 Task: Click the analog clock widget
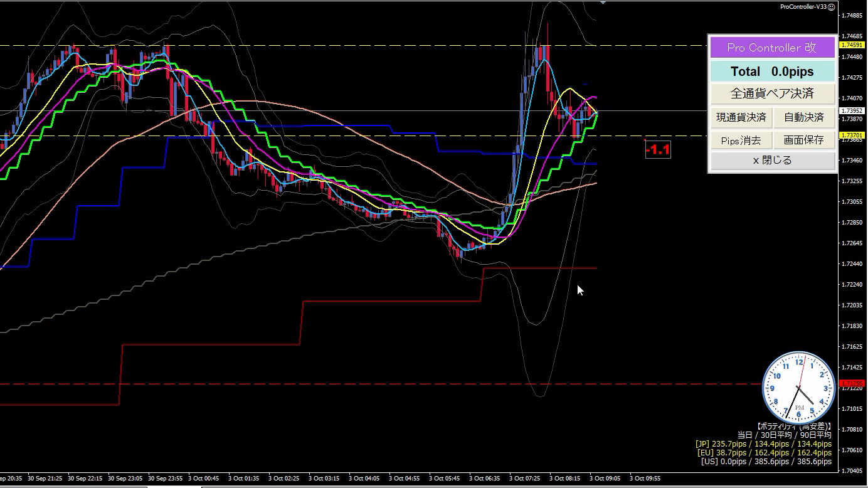click(x=799, y=387)
